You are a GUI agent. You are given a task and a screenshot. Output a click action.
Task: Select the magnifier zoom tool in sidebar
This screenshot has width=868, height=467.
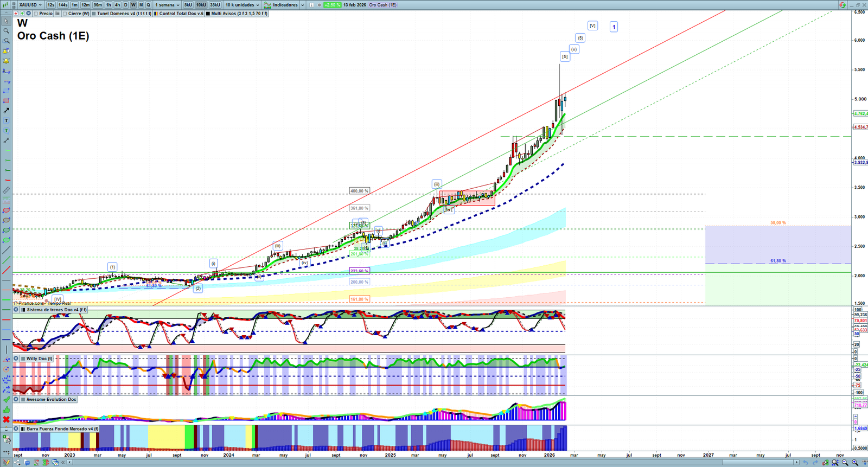(6, 31)
